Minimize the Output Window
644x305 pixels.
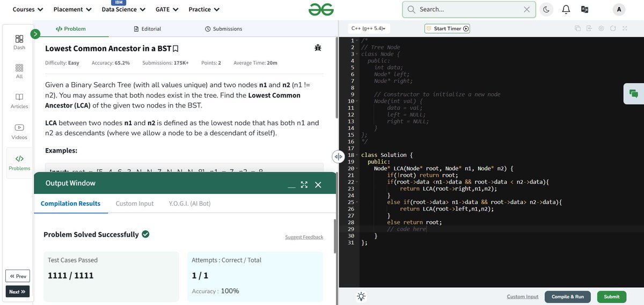tap(291, 185)
